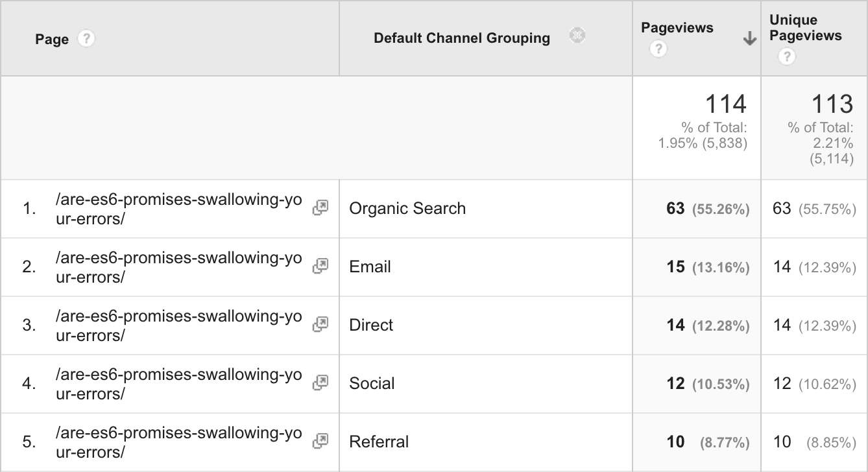Viewport: 868px width, 472px height.
Task: Click the total Unique Pageviews value 113
Action: (832, 104)
